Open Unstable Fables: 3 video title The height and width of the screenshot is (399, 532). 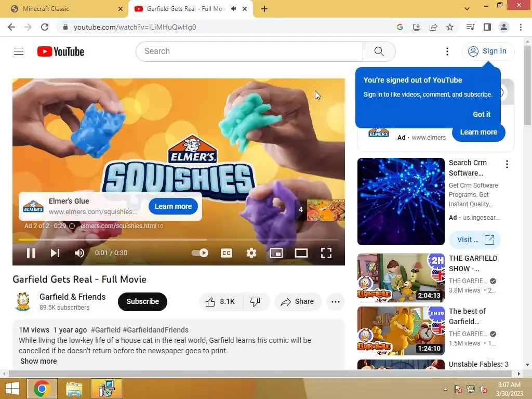[478, 364]
